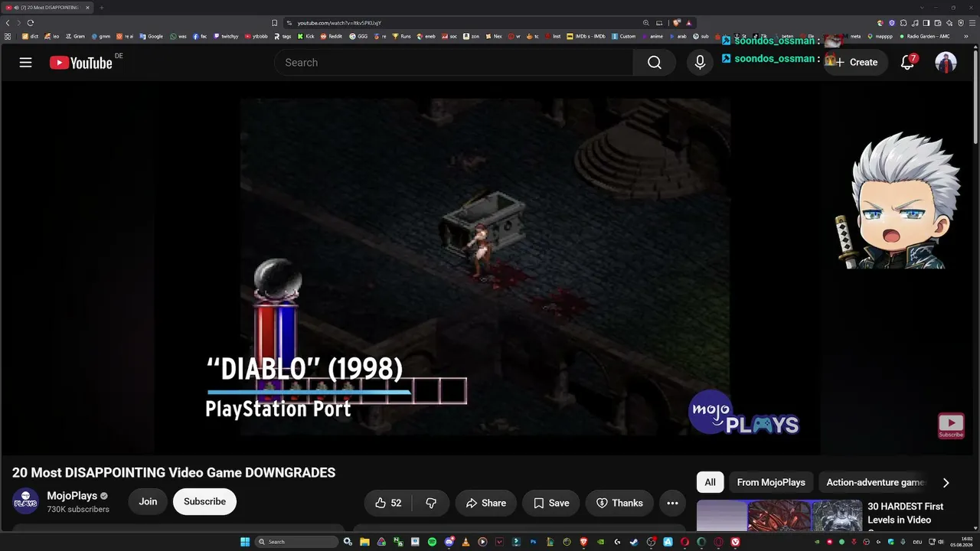Viewport: 980px width, 551px height.
Task: Launch Steam from the taskbar
Action: (x=634, y=542)
